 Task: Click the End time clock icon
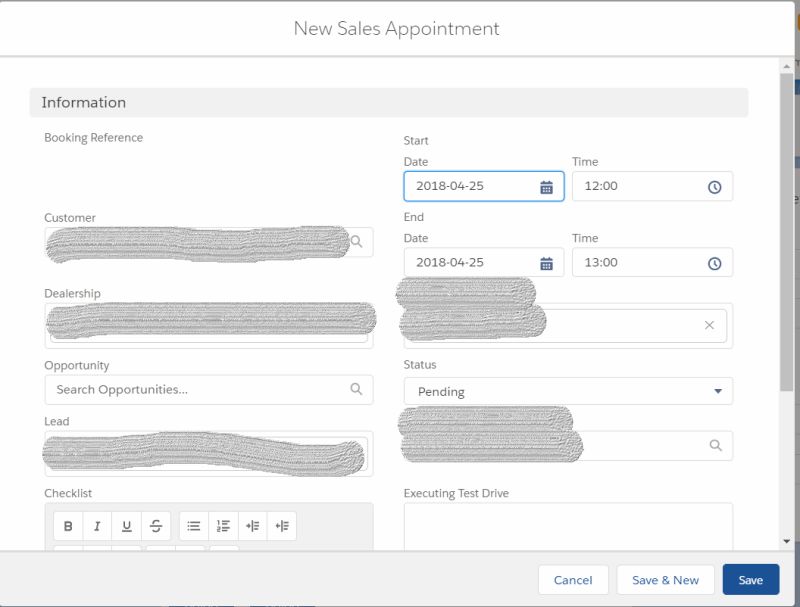coord(716,262)
